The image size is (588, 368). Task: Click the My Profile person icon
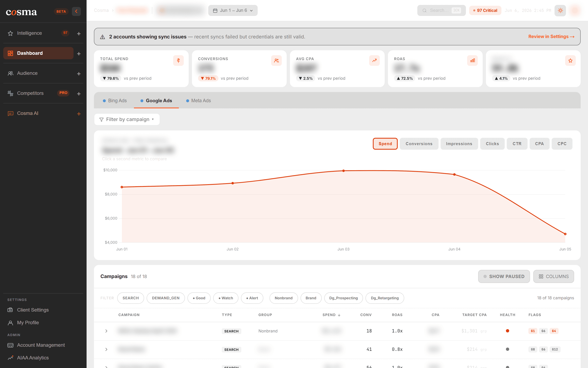[10, 323]
